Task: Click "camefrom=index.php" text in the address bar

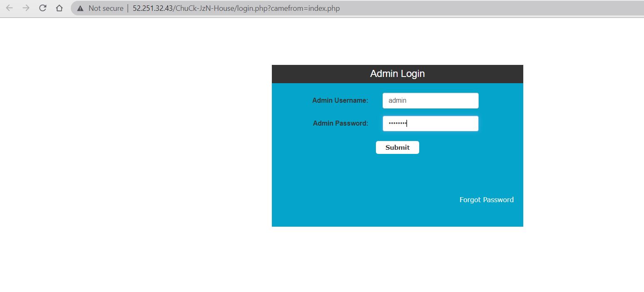Action: click(x=305, y=8)
